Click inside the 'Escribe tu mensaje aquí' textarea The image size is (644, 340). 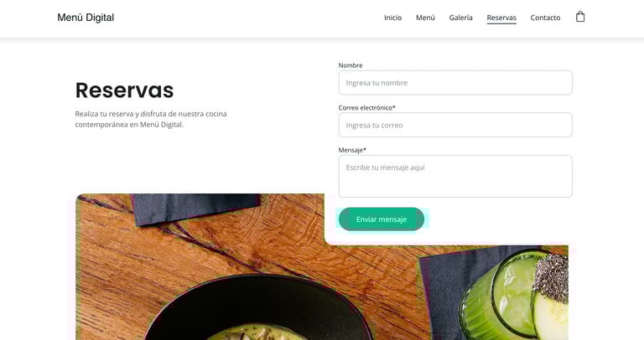coord(455,176)
